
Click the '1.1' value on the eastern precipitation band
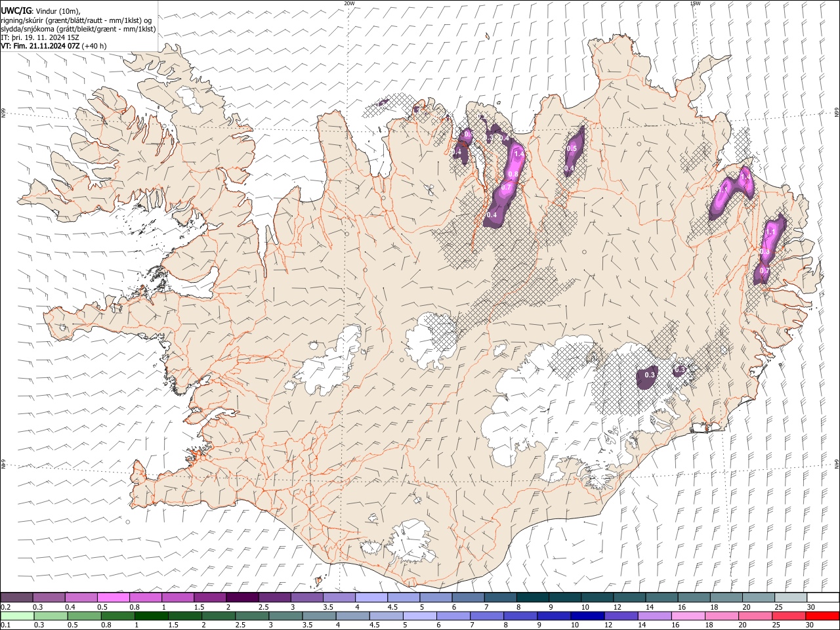tap(770, 232)
